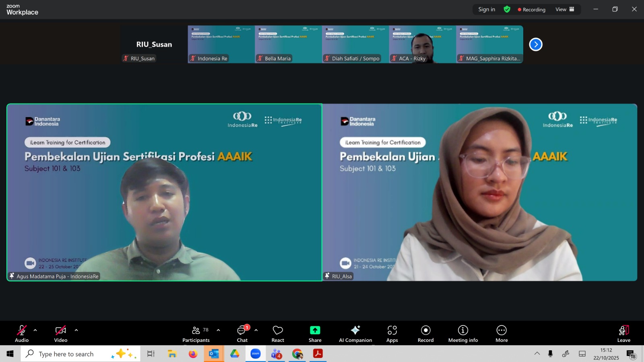
Task: Show Meeting info details
Action: coord(463,333)
